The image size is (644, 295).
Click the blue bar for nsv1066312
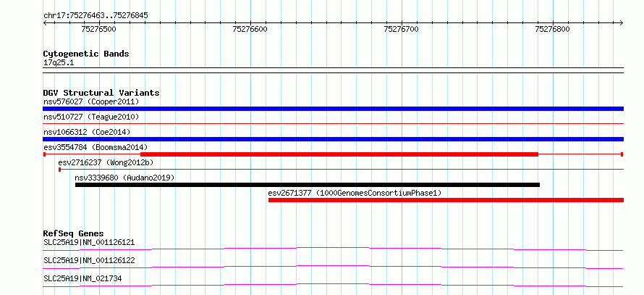point(333,139)
